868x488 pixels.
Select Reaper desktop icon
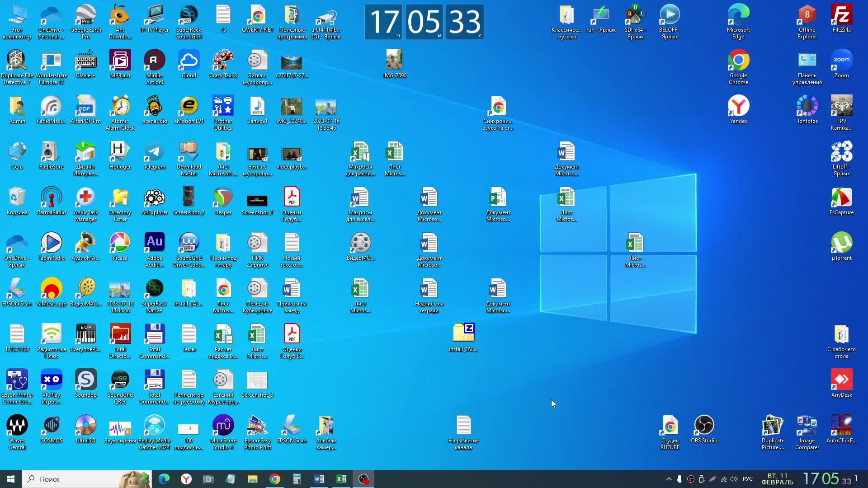(223, 201)
